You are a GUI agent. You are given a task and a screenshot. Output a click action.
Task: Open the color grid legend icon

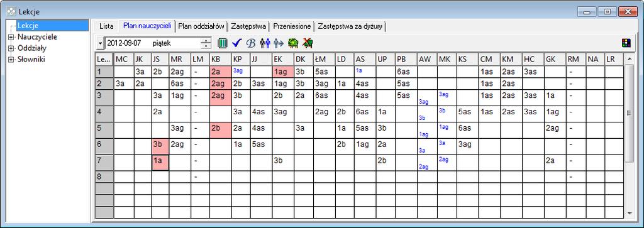pos(626,43)
